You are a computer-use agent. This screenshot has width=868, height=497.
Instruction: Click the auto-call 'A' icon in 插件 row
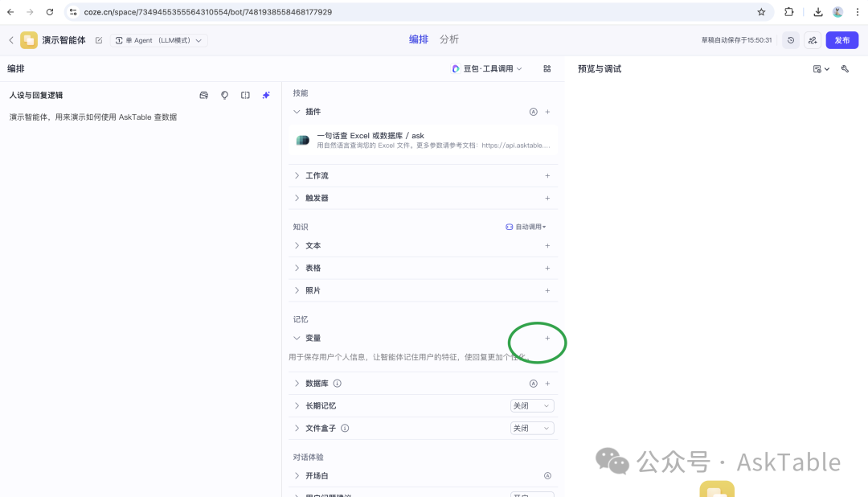point(533,112)
